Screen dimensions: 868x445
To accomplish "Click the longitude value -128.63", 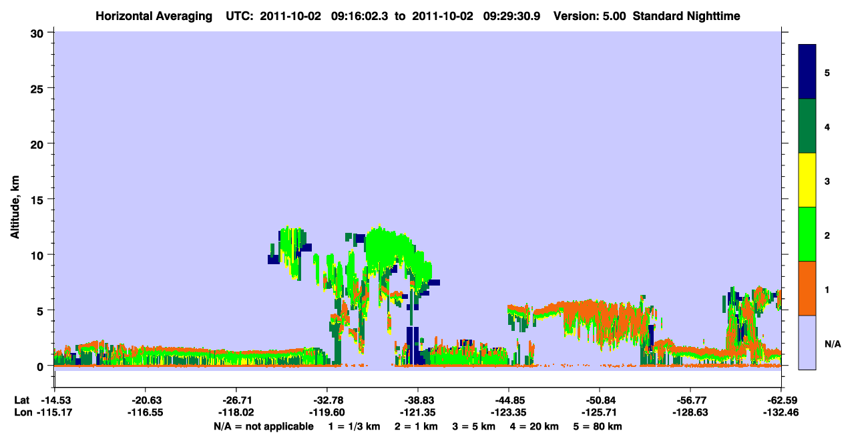I will click(x=690, y=412).
